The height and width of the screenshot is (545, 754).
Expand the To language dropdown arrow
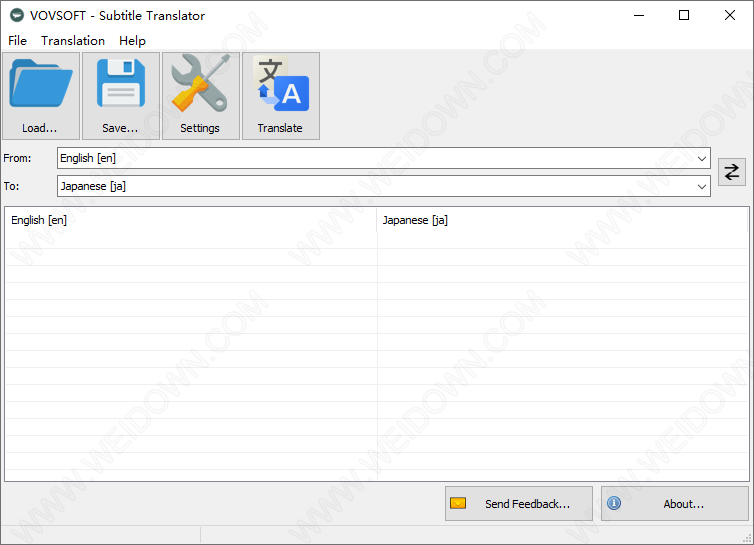702,186
